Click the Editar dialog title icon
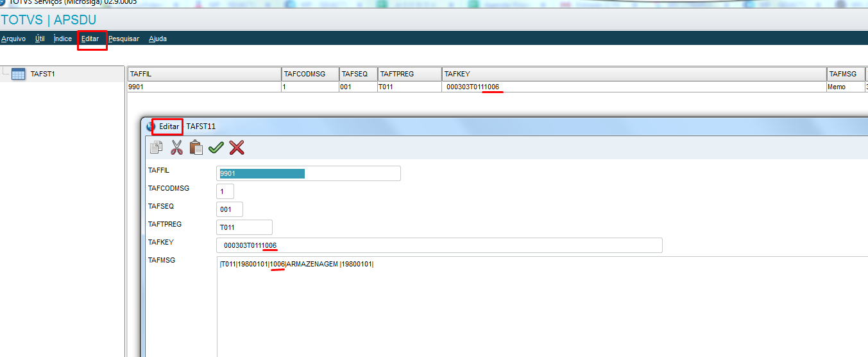The height and width of the screenshot is (357, 868). pos(151,126)
